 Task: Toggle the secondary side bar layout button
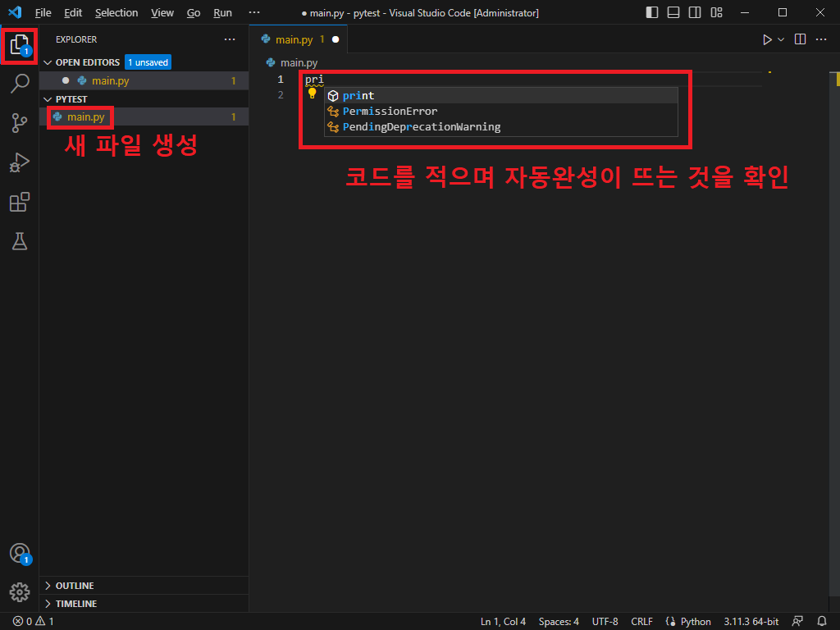coord(695,13)
